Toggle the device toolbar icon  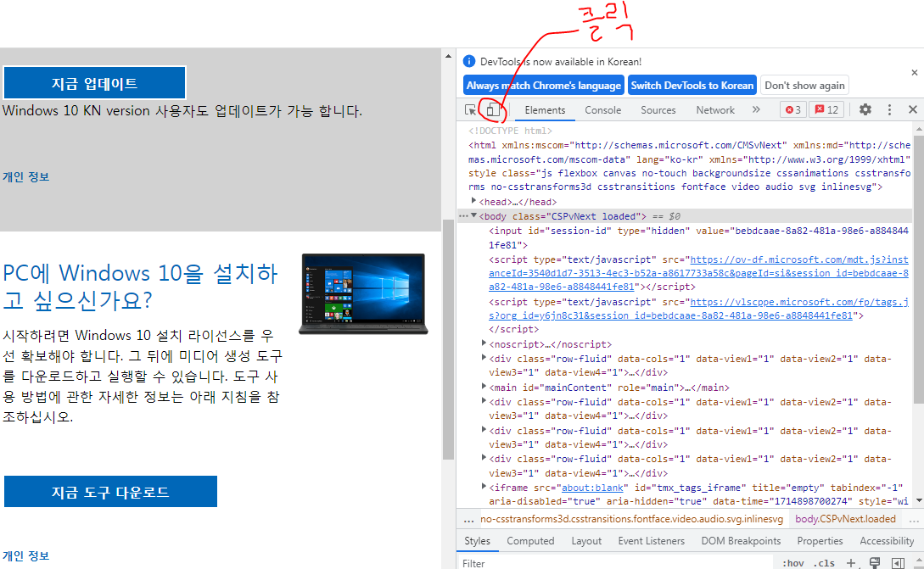[493, 109]
